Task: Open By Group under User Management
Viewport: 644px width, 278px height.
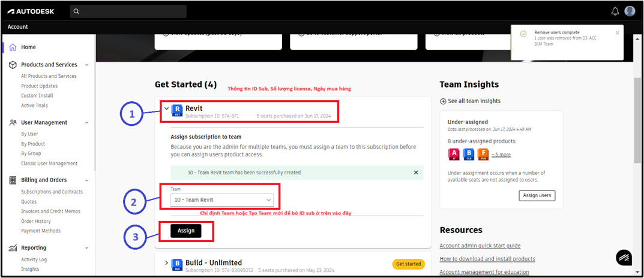Action: [31, 153]
